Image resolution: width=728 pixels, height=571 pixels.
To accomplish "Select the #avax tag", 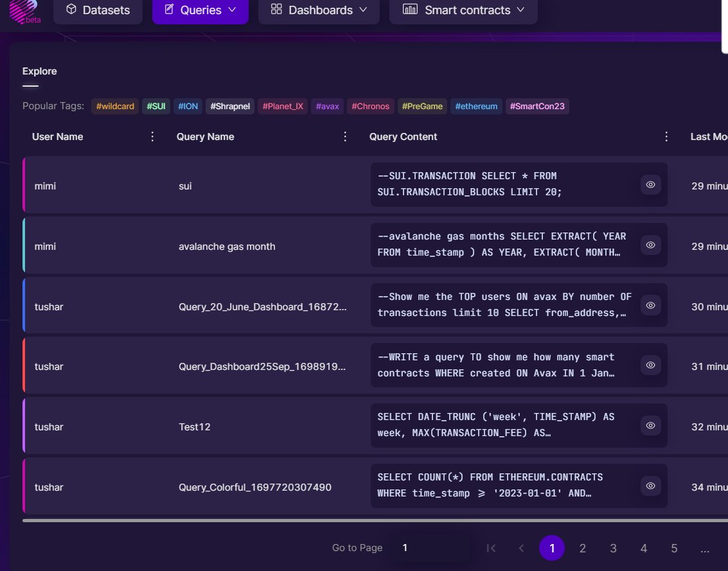I will tap(327, 107).
